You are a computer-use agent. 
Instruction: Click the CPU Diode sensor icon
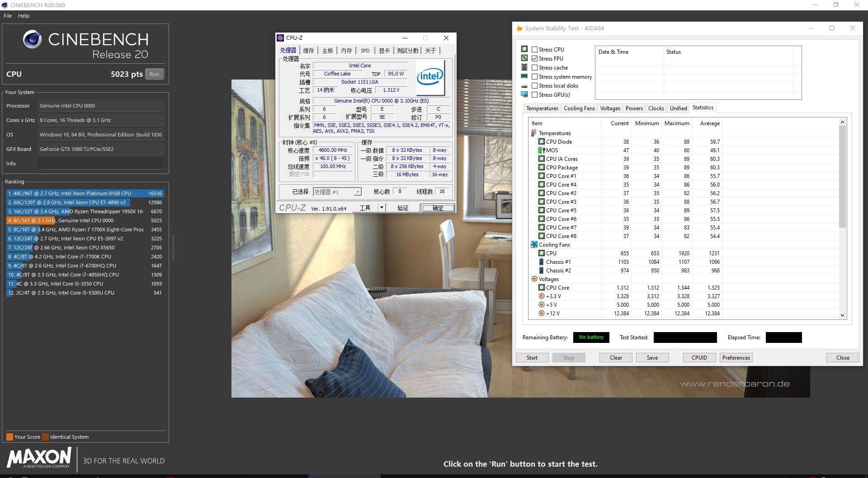point(541,142)
